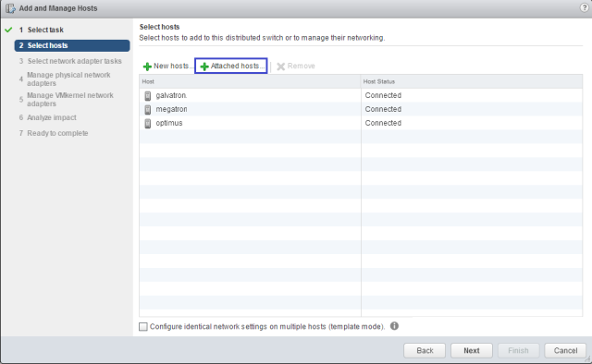Select the galvatron host name

click(x=171, y=95)
